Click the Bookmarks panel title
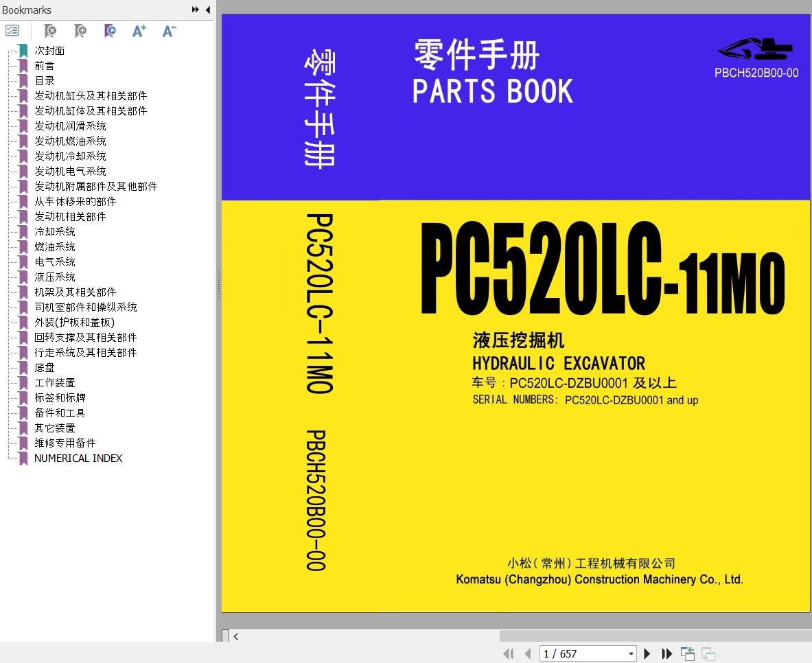The width and height of the screenshot is (812, 663). tap(26, 10)
